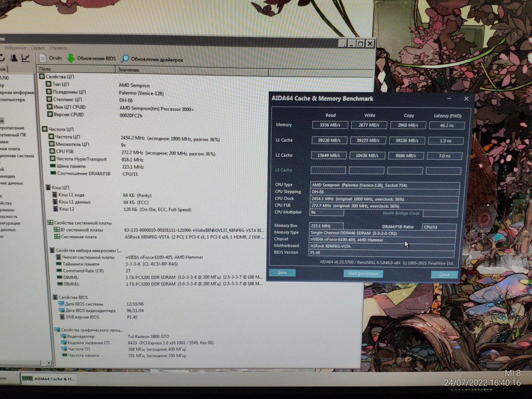Viewport: 532px width, 399px height.
Task: Select the Дата BIOS видеоадаптера row icon
Action: click(62, 310)
